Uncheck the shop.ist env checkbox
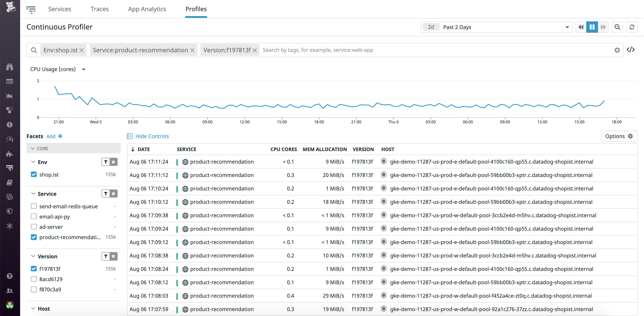644x316 pixels. (x=34, y=174)
